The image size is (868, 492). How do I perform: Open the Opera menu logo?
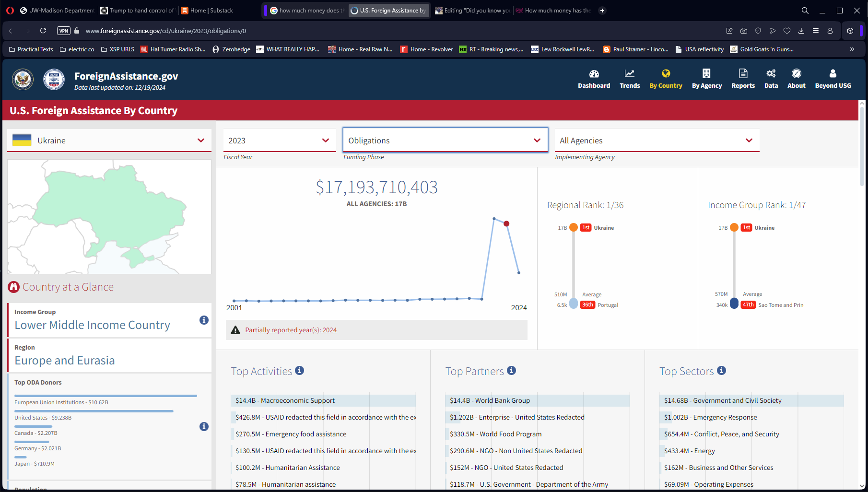click(x=10, y=10)
